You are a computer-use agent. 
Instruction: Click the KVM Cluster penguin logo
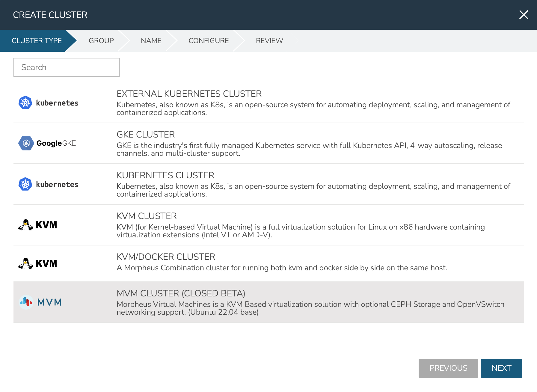click(x=26, y=225)
